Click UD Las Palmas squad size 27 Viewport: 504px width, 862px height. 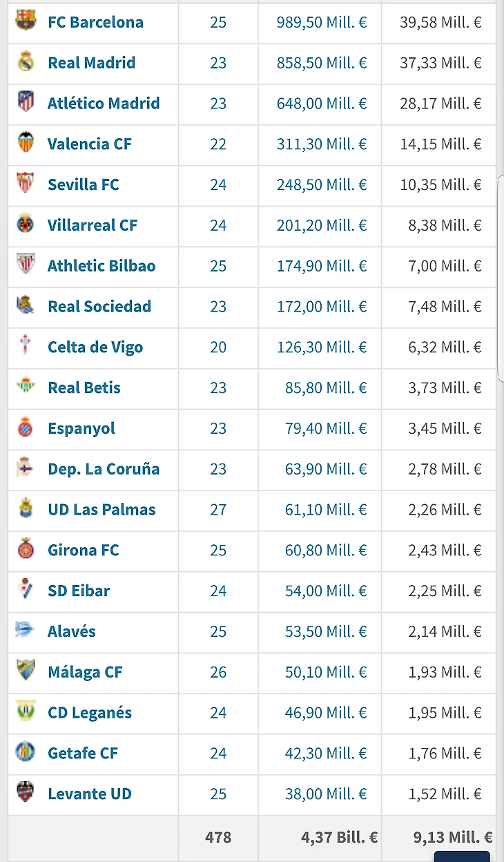pos(218,510)
